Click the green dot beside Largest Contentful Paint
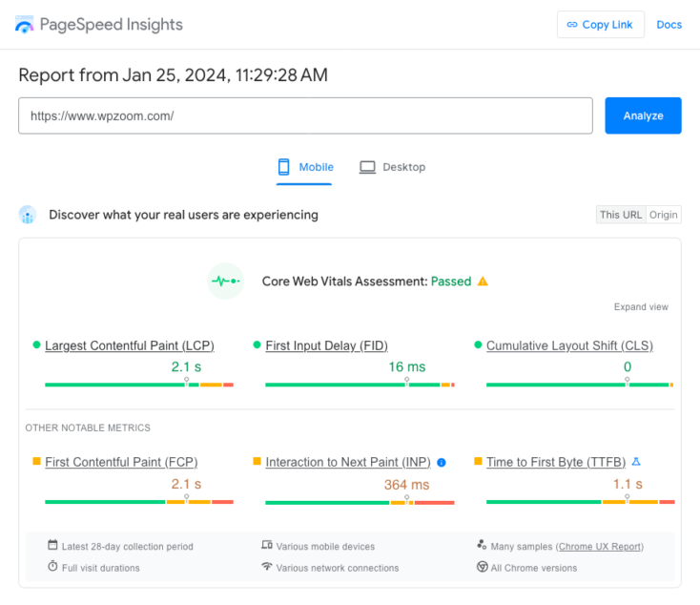This screenshot has height=605, width=700. [x=36, y=344]
